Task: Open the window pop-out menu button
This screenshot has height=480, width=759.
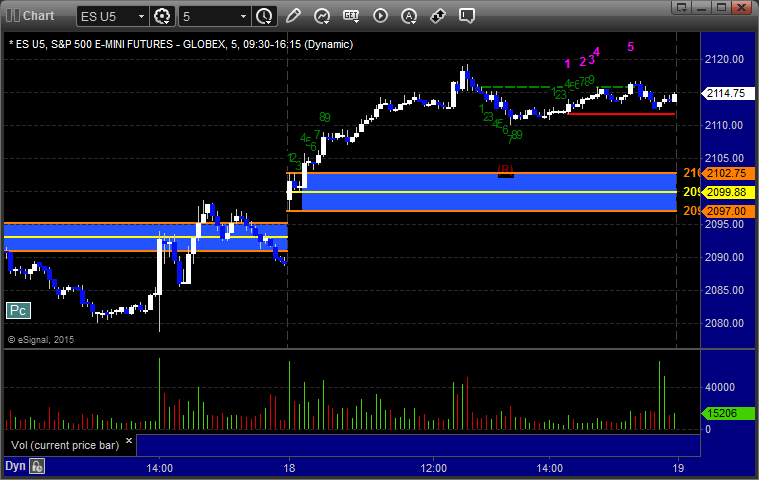Action: pos(682,7)
